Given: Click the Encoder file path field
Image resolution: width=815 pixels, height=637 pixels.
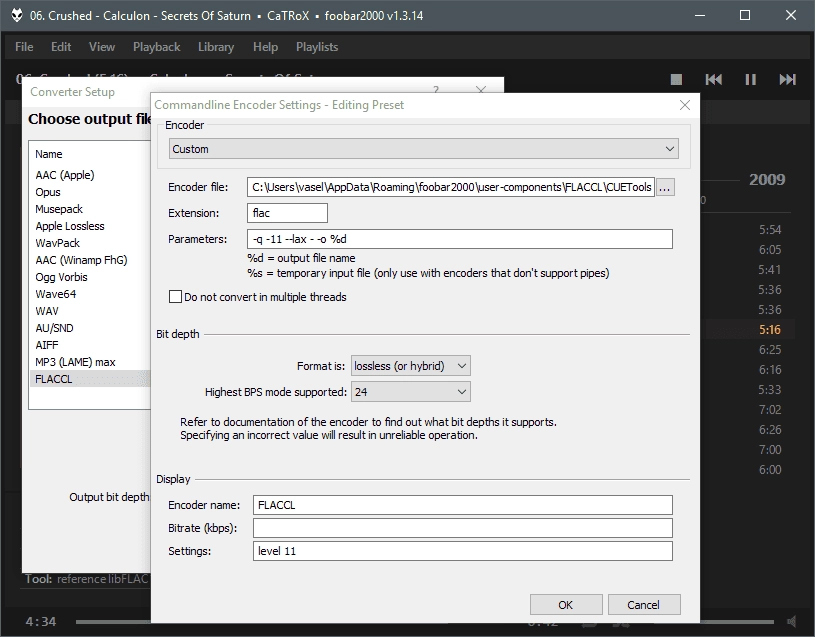Looking at the screenshot, I should 451,188.
